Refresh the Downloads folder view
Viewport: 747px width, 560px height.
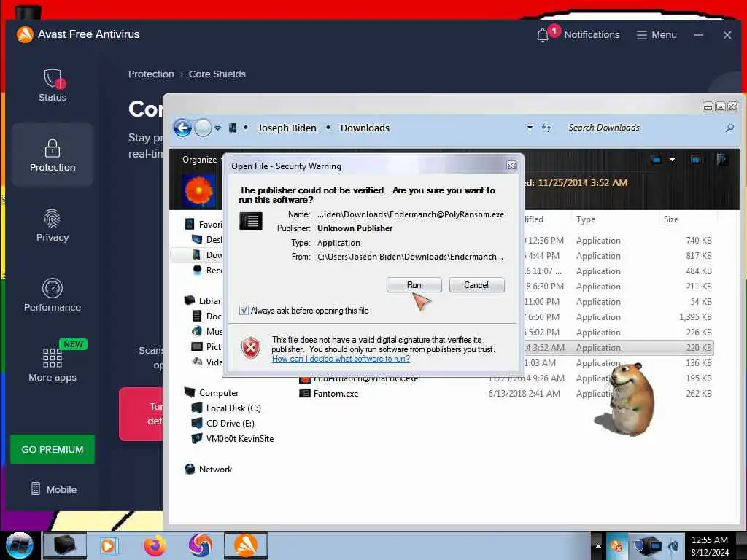(546, 128)
